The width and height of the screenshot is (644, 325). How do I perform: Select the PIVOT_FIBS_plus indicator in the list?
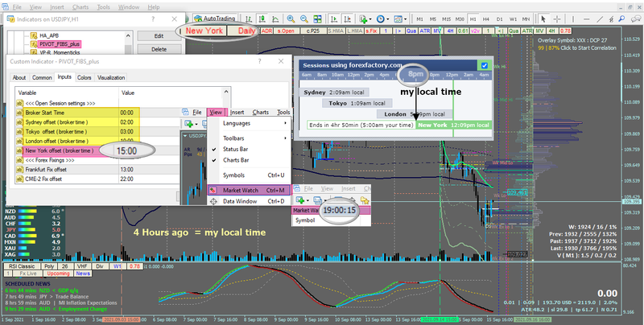point(60,44)
